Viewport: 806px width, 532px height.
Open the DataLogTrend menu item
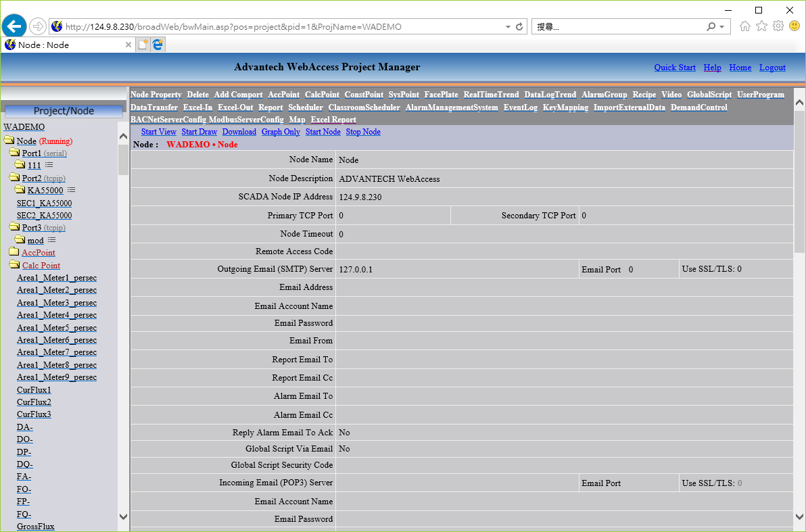(550, 95)
